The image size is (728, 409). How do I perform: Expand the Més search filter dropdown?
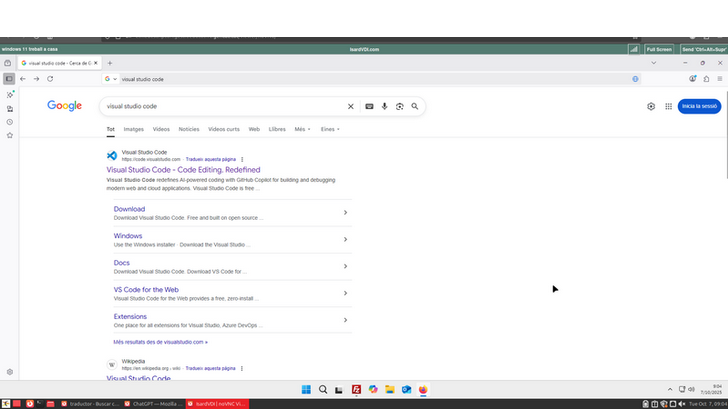[x=302, y=129]
